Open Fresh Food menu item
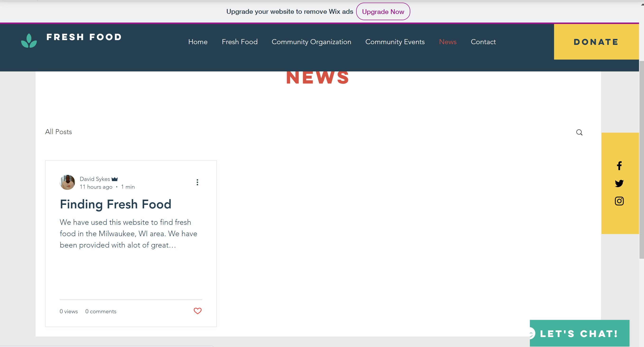This screenshot has width=644, height=347. point(239,42)
